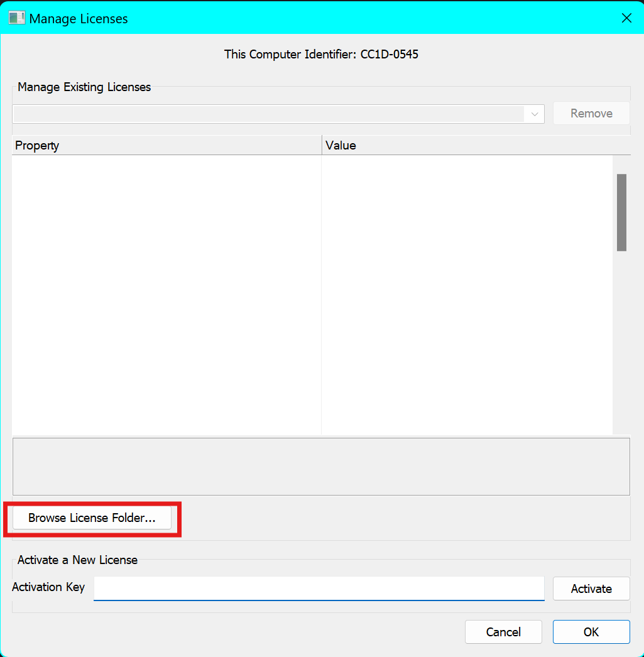The image size is (644, 657).
Task: Click the computer identifier text CC1D-0545
Action: 390,55
